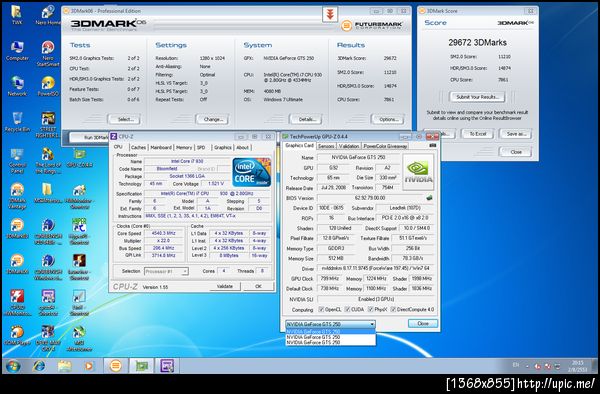
Task: Launch Nero StartSmart from the desktop
Action: click(x=48, y=54)
